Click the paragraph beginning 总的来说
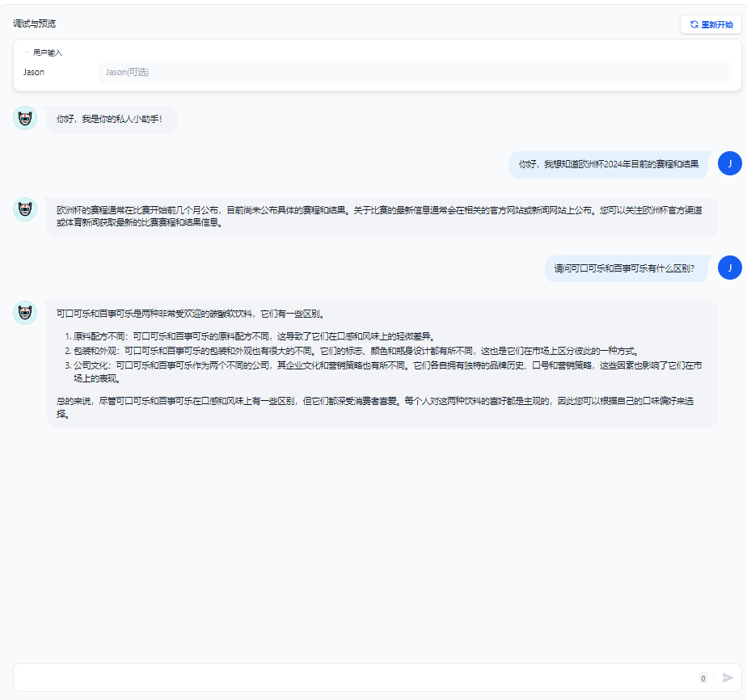 [x=375, y=407]
